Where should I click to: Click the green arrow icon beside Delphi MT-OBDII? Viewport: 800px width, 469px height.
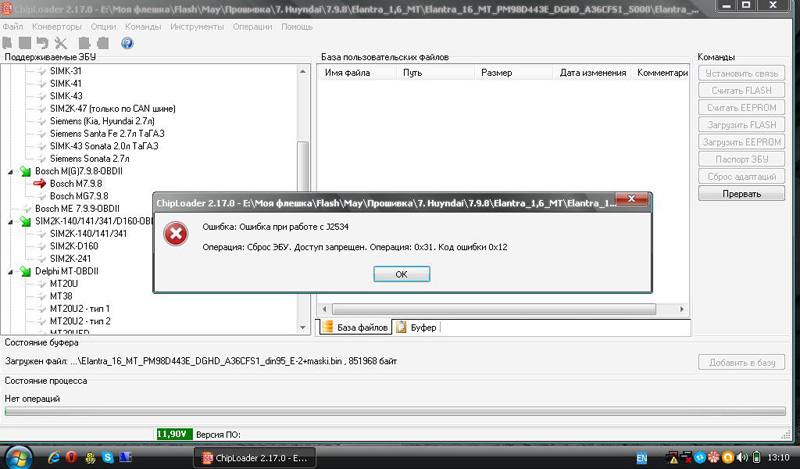[x=25, y=270]
